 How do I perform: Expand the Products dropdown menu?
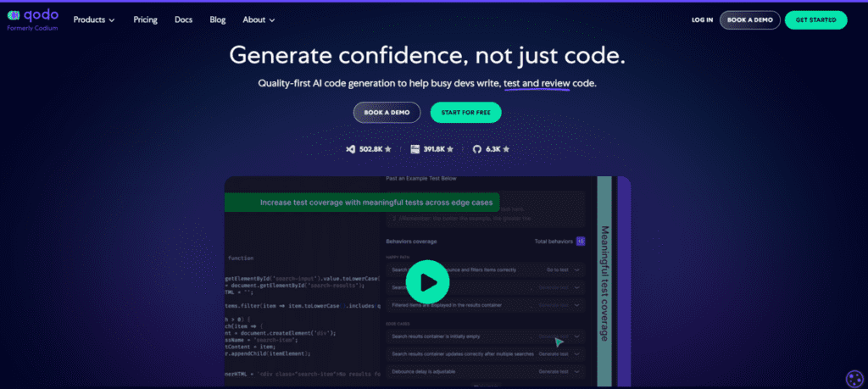click(x=94, y=19)
